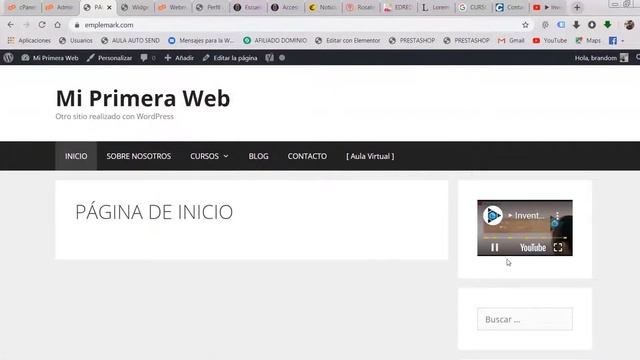Go back using browser back arrow
Screen dimensions: 640x360
[11, 25]
